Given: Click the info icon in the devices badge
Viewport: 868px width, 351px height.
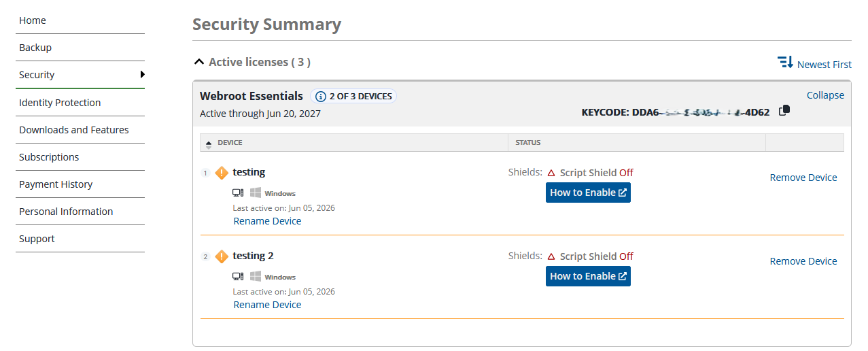Looking at the screenshot, I should pyautogui.click(x=321, y=97).
